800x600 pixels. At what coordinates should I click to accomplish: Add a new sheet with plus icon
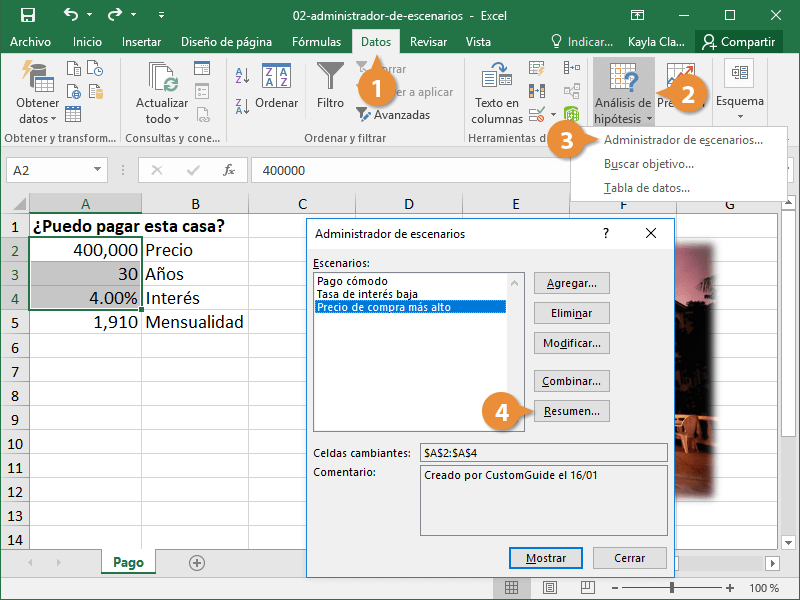coord(197,563)
